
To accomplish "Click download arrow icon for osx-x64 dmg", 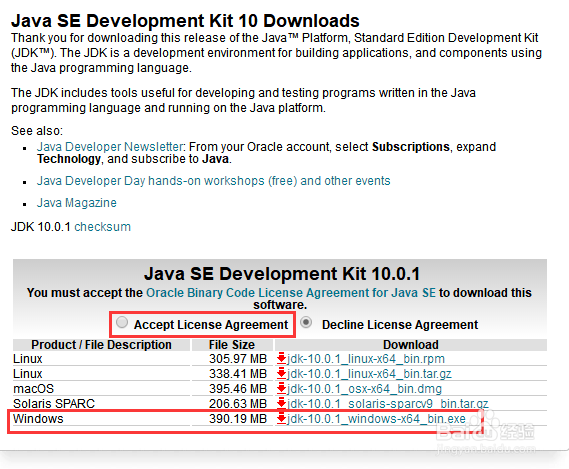I will click(281, 388).
